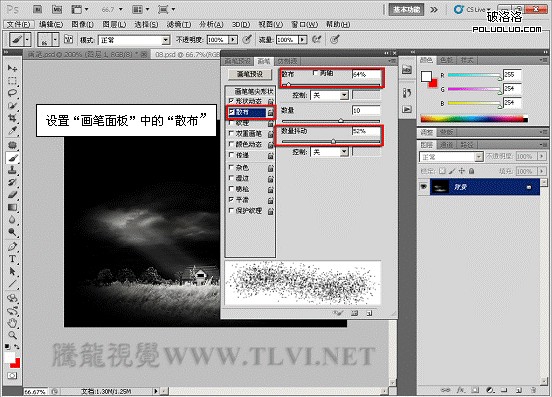Viewport: 552px width, 397px height.
Task: Open the 不透明度 opacity slider arrow
Action: click(x=233, y=40)
